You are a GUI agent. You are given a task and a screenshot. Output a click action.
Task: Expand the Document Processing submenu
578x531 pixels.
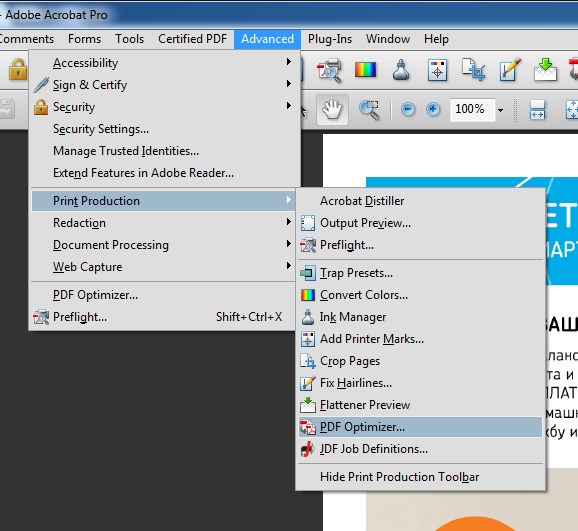tap(164, 245)
